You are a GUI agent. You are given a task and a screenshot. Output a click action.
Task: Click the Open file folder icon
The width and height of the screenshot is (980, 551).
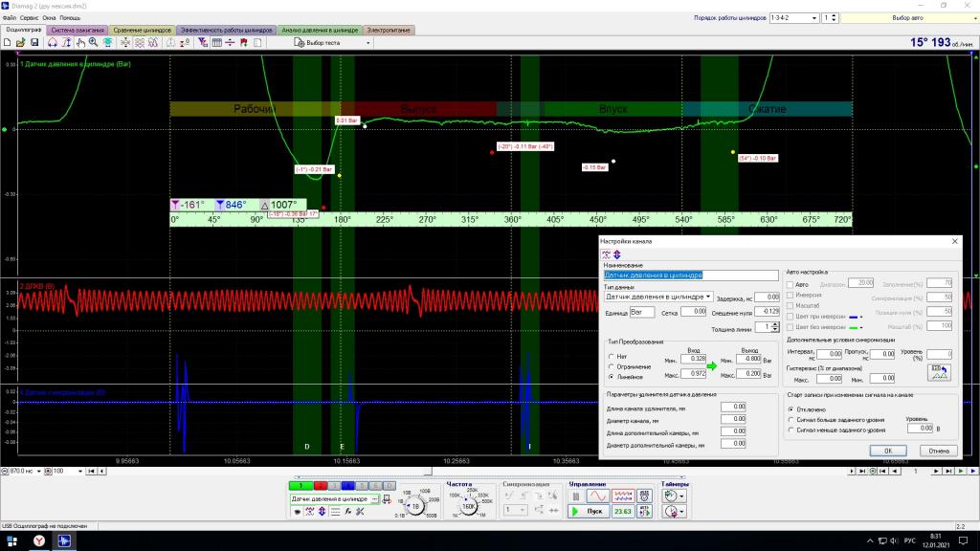click(x=21, y=42)
